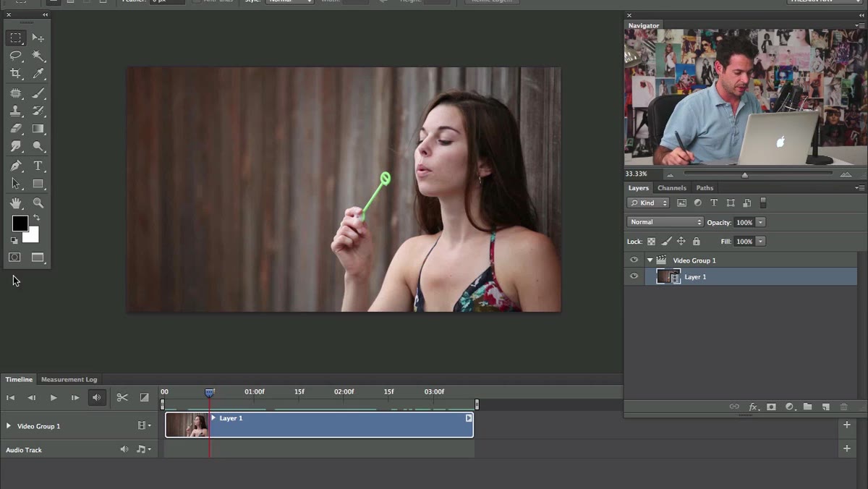Viewport: 868px width, 489px height.
Task: Select the Path Selection arrow tool
Action: [x=16, y=184]
